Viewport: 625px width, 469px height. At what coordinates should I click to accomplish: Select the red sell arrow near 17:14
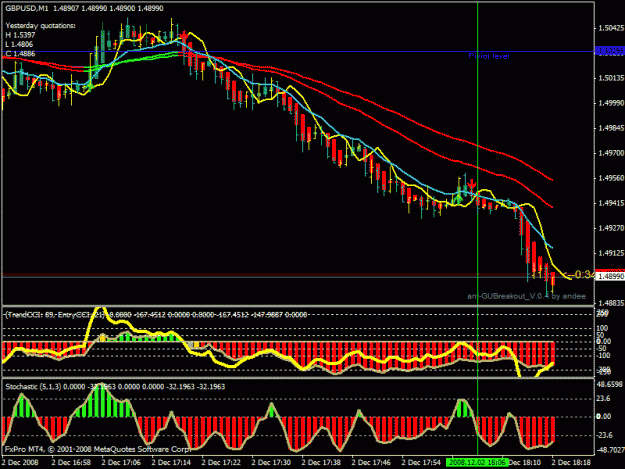183,37
